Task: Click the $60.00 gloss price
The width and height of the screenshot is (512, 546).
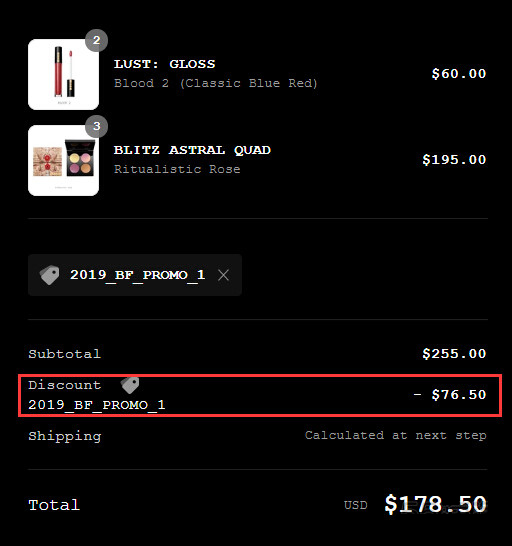Action: coord(459,74)
